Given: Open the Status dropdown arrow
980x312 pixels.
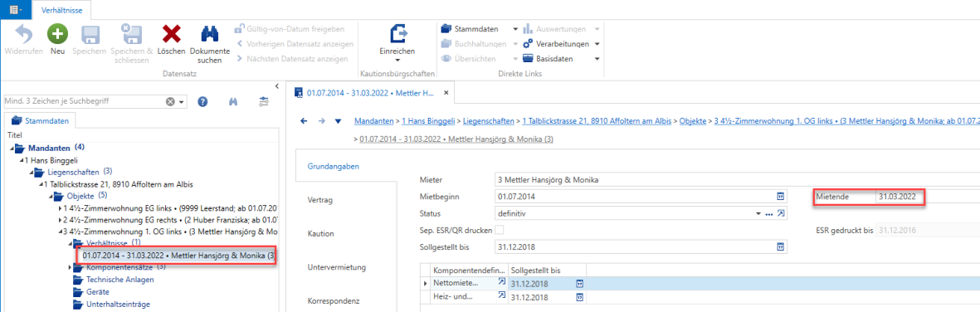Looking at the screenshot, I should (758, 214).
